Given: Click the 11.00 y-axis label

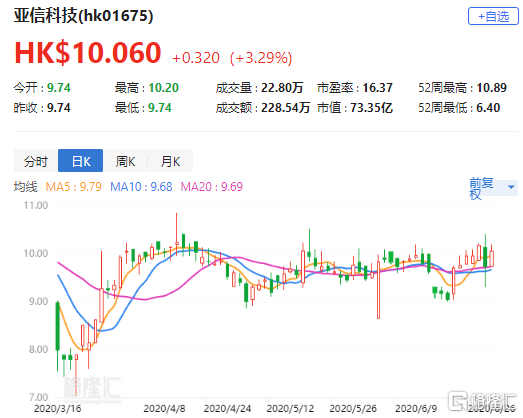Looking at the screenshot, I should [36, 205].
